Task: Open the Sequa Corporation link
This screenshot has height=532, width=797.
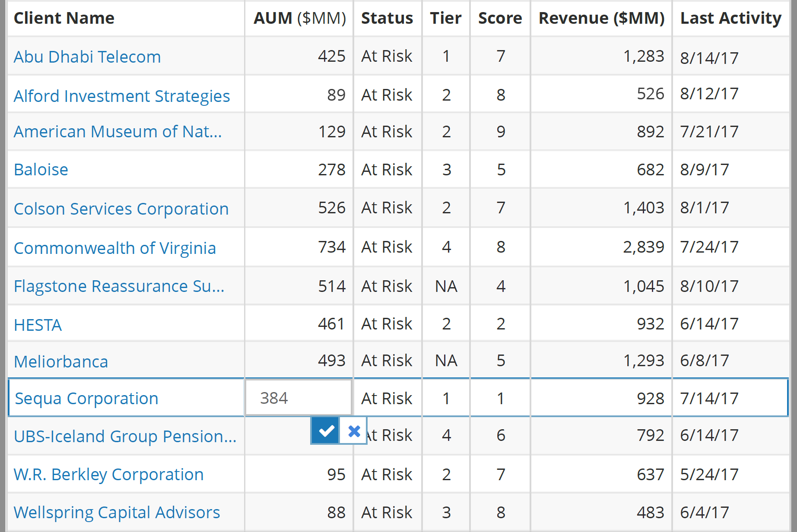Action: [86, 398]
